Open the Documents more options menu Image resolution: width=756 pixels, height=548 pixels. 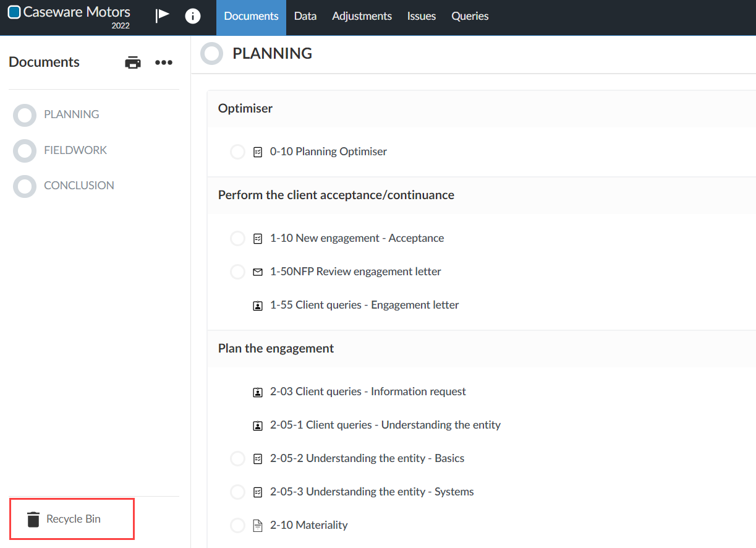pos(164,62)
